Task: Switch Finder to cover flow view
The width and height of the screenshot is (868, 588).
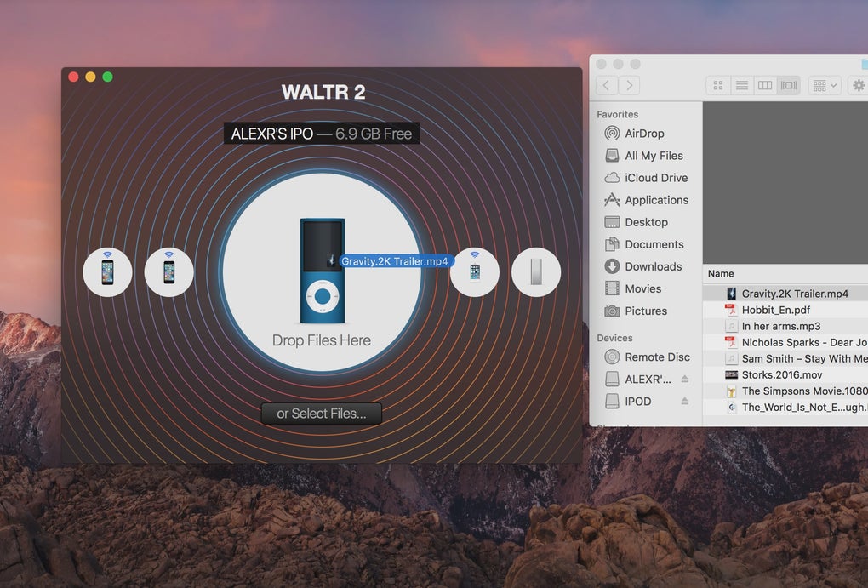Action: coord(789,85)
